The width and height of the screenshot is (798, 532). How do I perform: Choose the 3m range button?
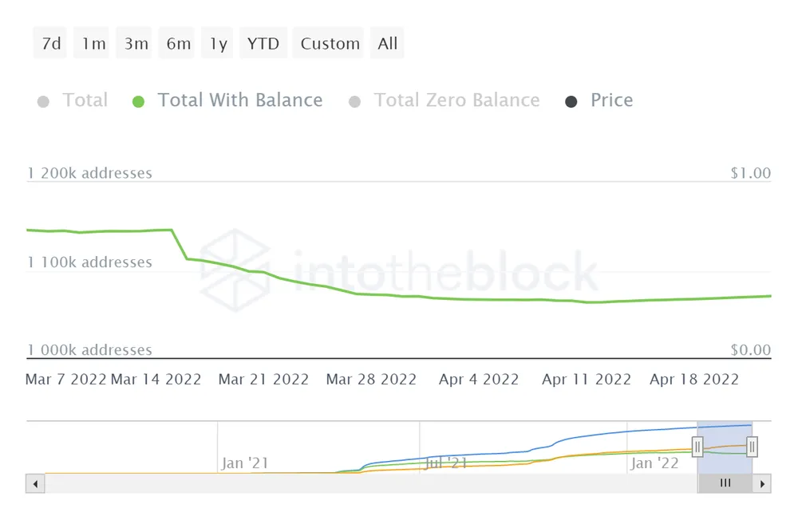pos(136,43)
